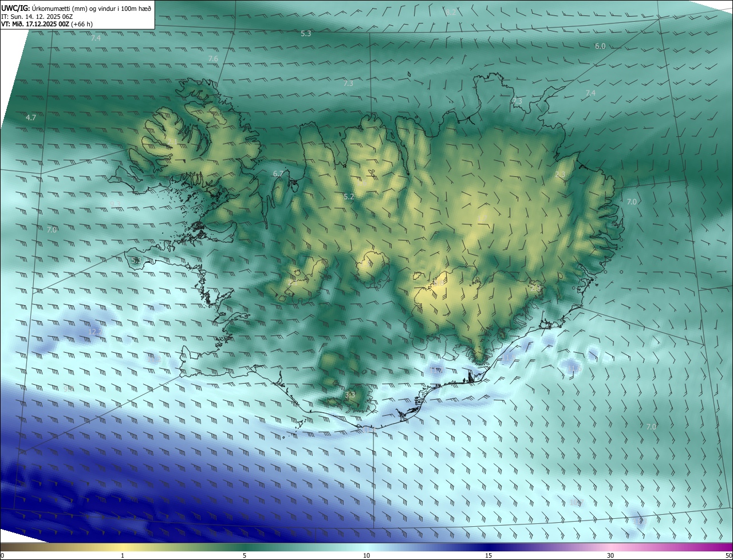Screen dimensions: 733x560
Task: Select the 'VT: Mið. 17.12.2025 00Z' valid time text
Action: coord(36,25)
